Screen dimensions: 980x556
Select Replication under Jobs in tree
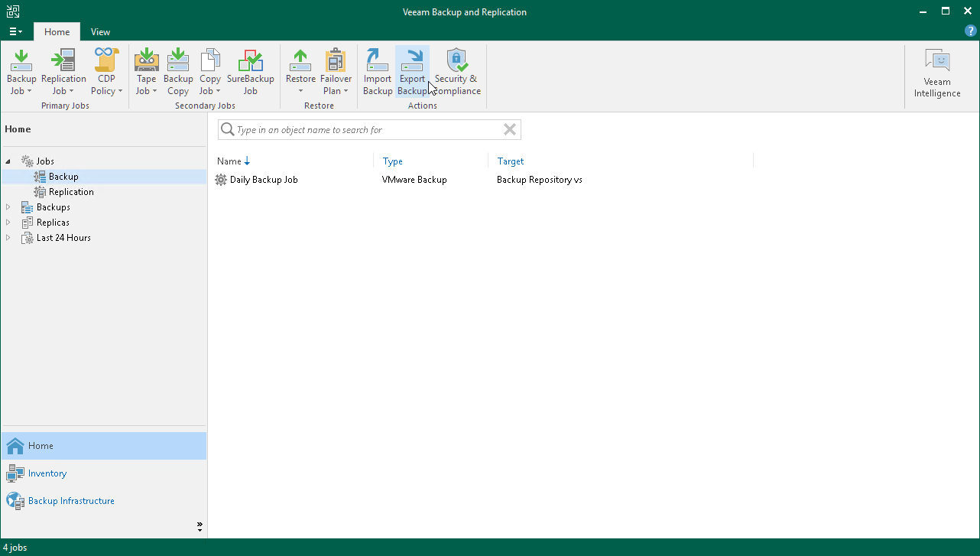pyautogui.click(x=71, y=192)
